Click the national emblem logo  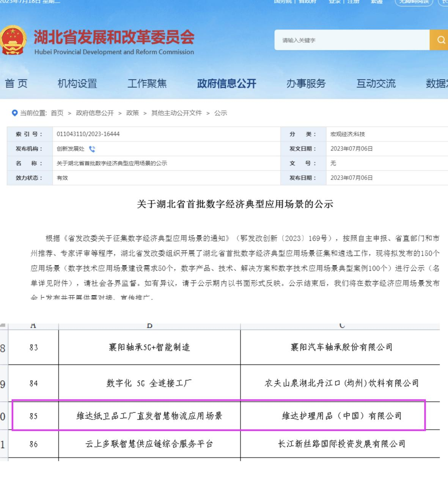13,40
